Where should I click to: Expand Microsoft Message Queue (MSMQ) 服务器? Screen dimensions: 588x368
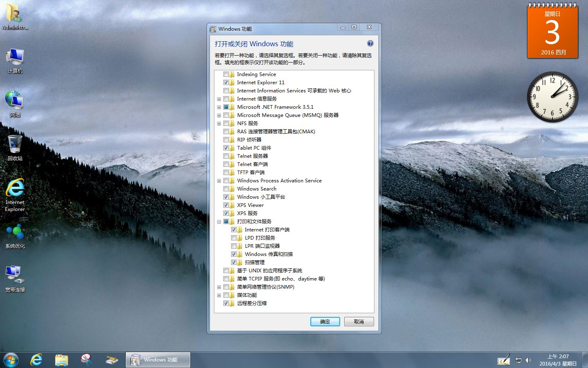point(219,115)
